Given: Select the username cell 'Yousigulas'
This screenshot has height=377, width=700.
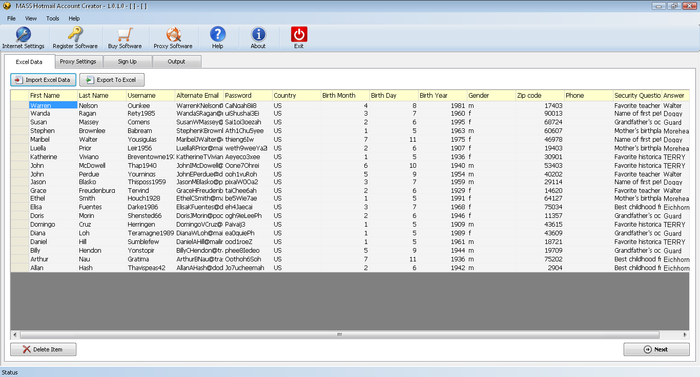Looking at the screenshot, I should (150, 139).
